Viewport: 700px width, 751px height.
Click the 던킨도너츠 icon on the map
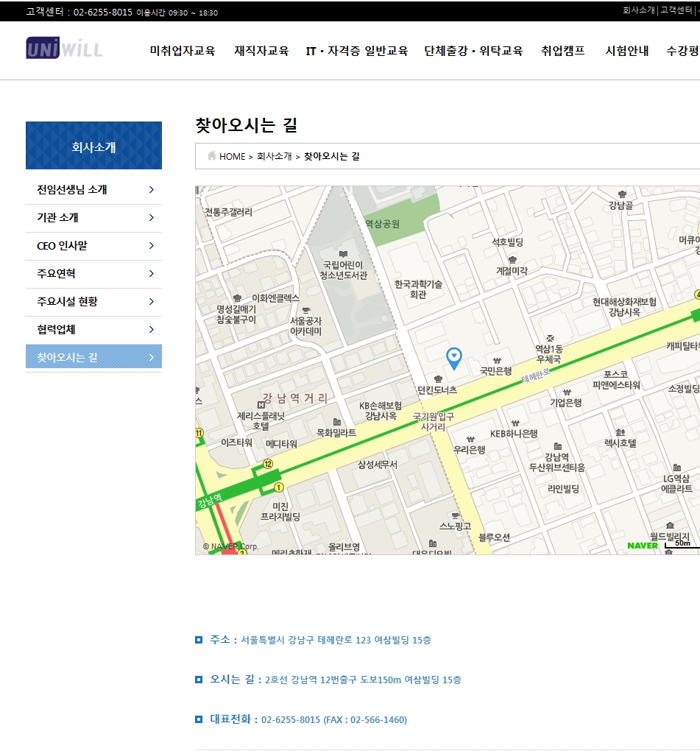pyautogui.click(x=438, y=379)
